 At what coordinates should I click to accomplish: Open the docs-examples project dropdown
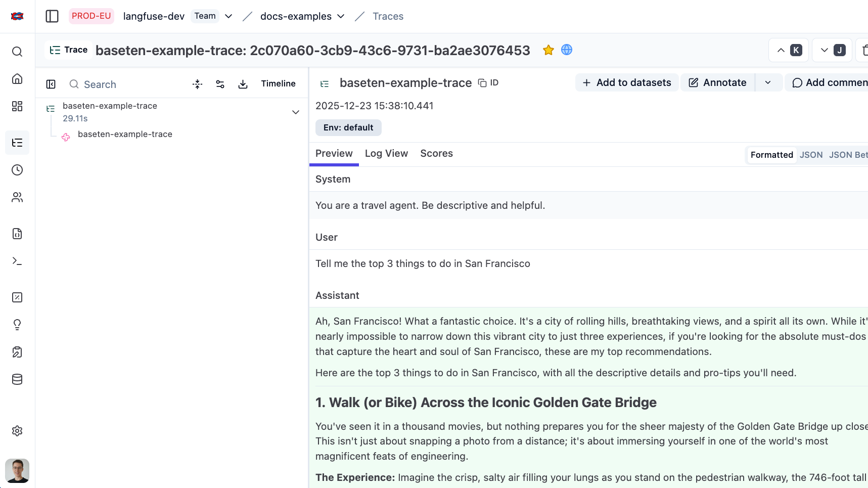341,16
